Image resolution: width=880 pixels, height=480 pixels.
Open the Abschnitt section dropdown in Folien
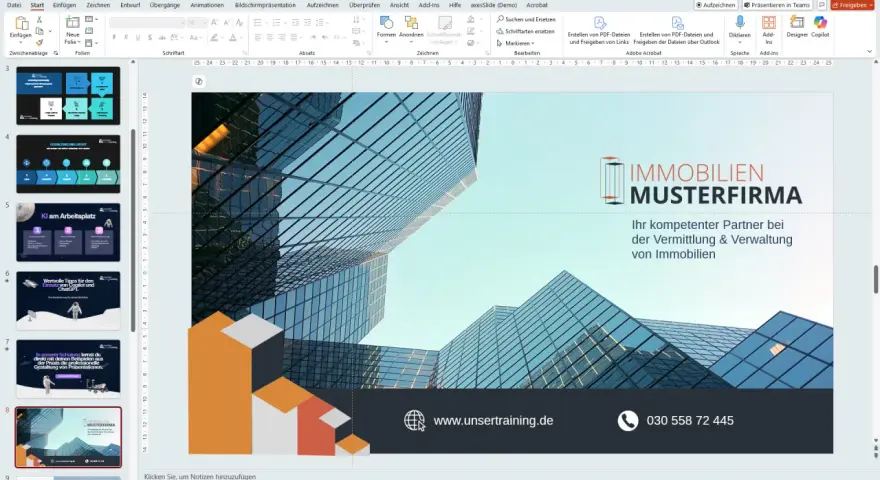(91, 43)
